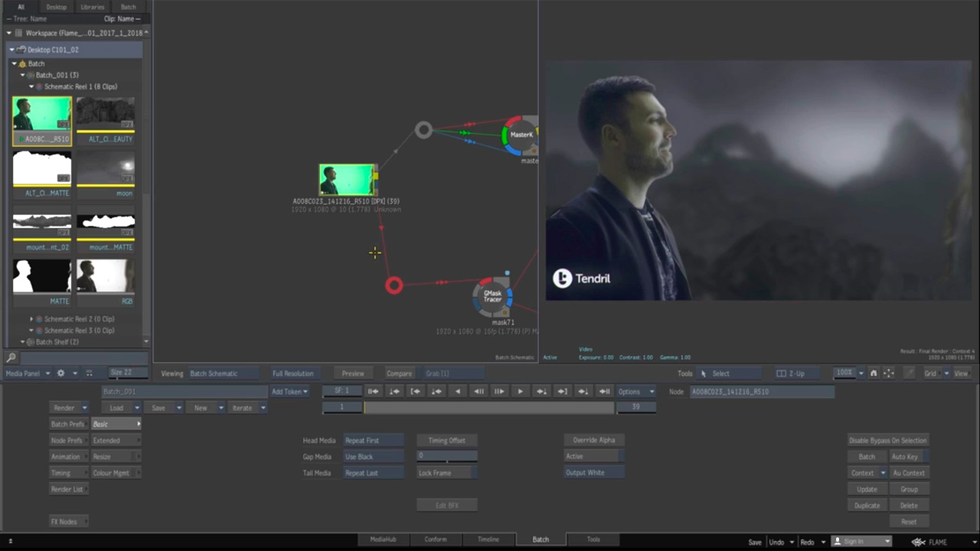Select the moon clip thumbnail
This screenshot has height=551, width=980.
tap(106, 168)
